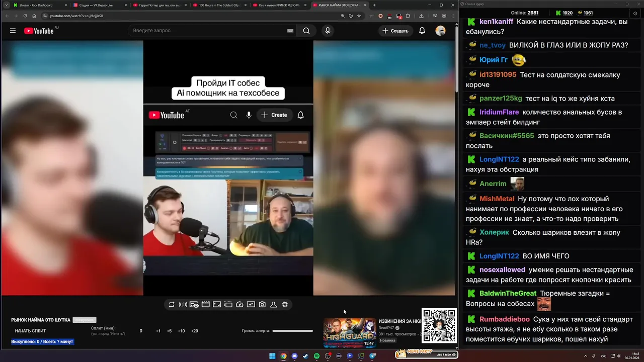Toggle loop in the video toolbar
This screenshot has height=362, width=644.
pyautogui.click(x=172, y=304)
